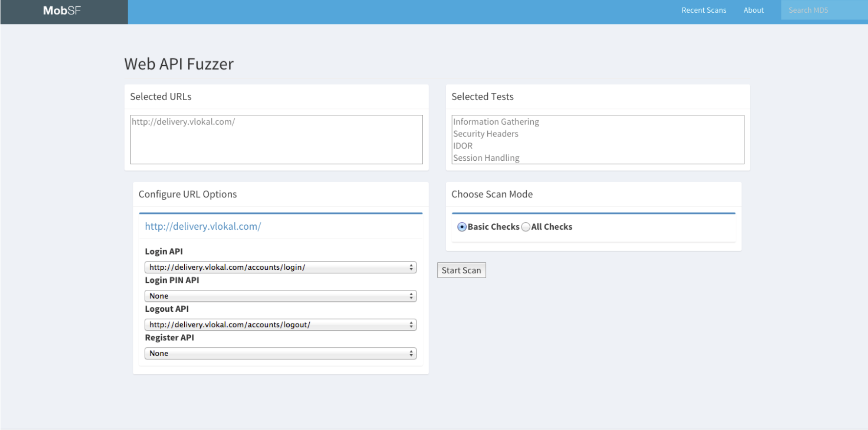Select Information Gathering in Selected Tests
The height and width of the screenshot is (430, 868).
coord(496,122)
